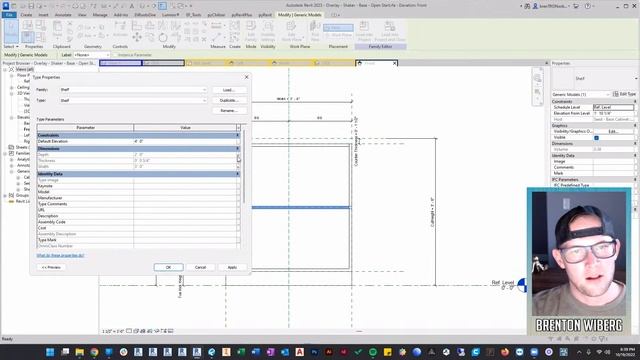Viewport: 640px width, 360px height.
Task: Collapse the Constraints group in Type Properties
Action: (x=238, y=135)
